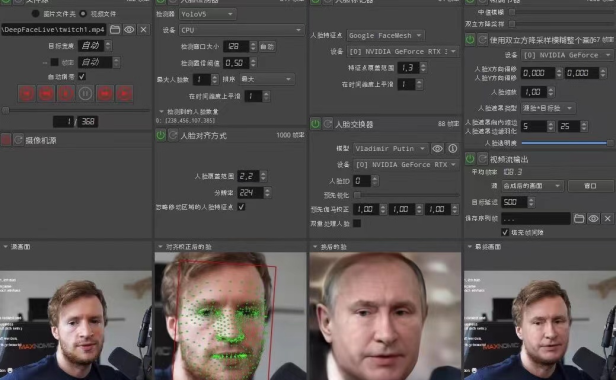Screen dimensions: 616x380
Task: Reset the 使用双立方降采样 merger module
Action: [x=482, y=40]
